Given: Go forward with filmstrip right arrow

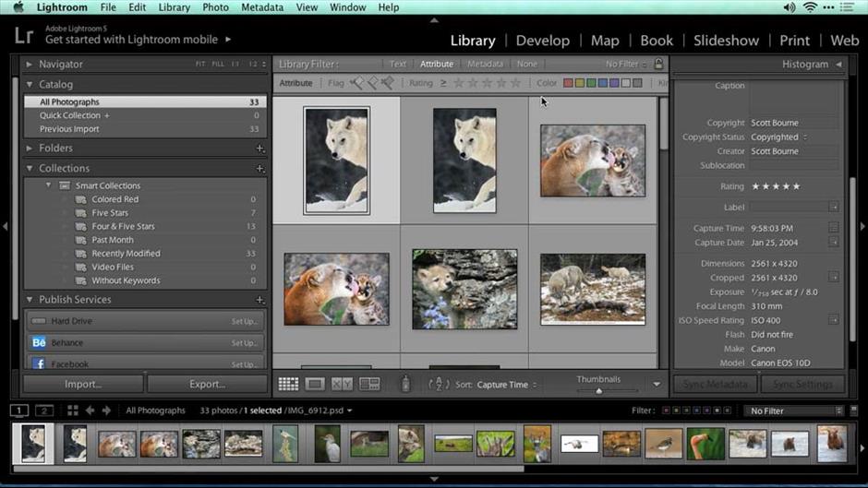Looking at the screenshot, I should pos(106,411).
